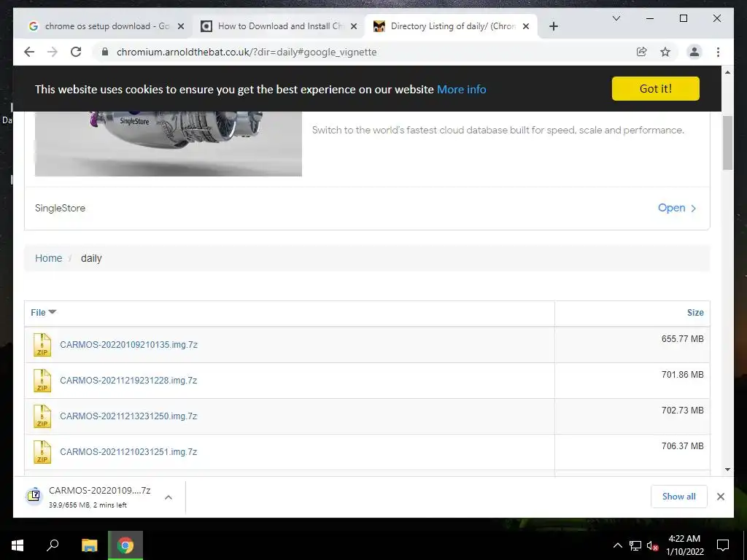Expand the download item options chevron

[169, 497]
